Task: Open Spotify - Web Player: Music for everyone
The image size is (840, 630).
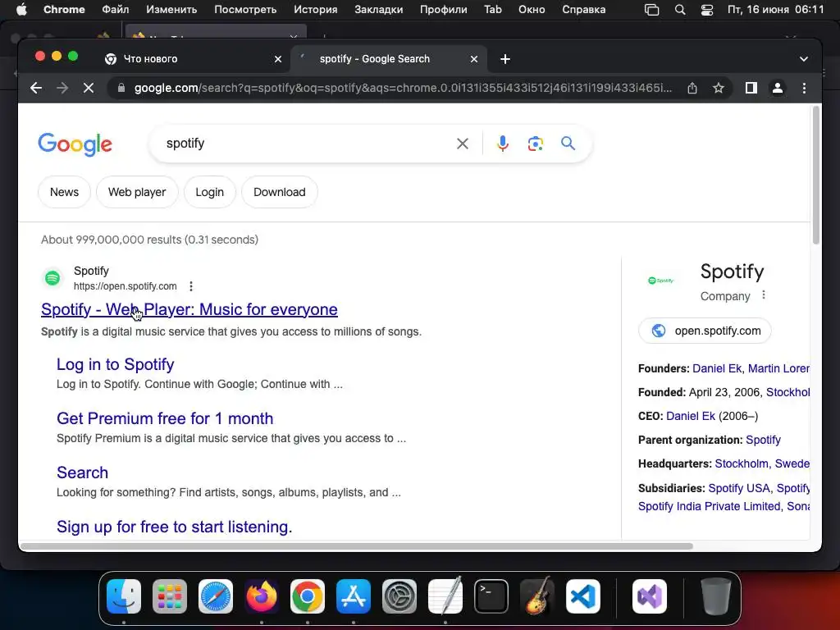Action: pyautogui.click(x=189, y=309)
